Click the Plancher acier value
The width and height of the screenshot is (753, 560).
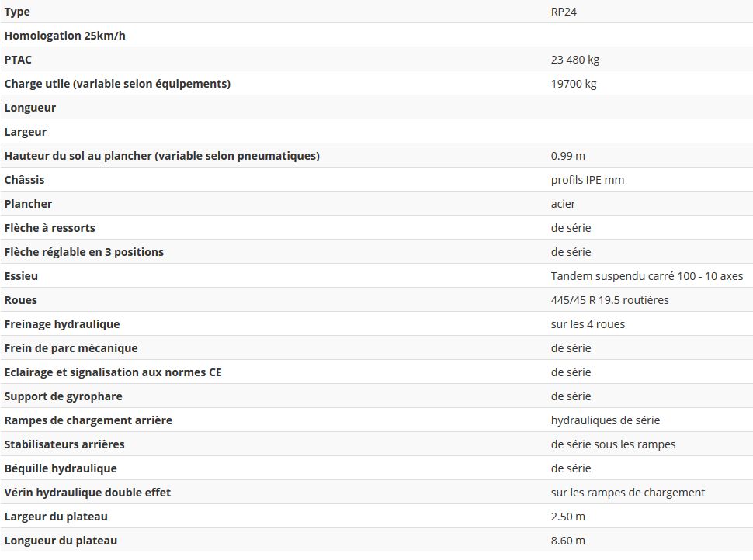pyautogui.click(x=563, y=204)
